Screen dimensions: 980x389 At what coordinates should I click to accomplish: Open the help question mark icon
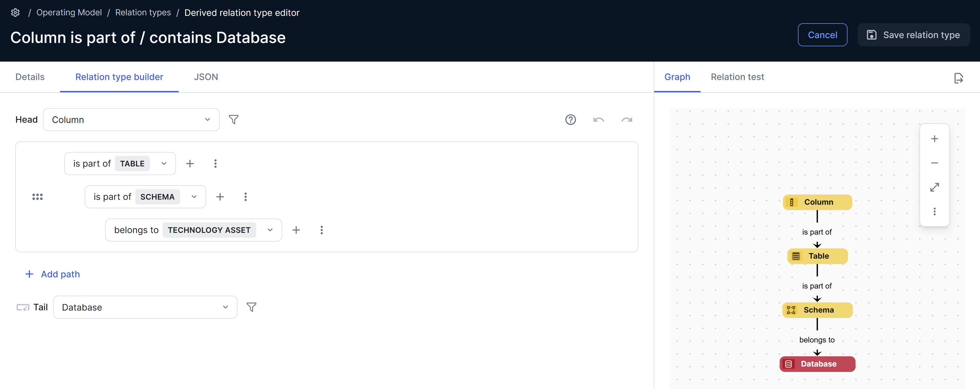(570, 120)
